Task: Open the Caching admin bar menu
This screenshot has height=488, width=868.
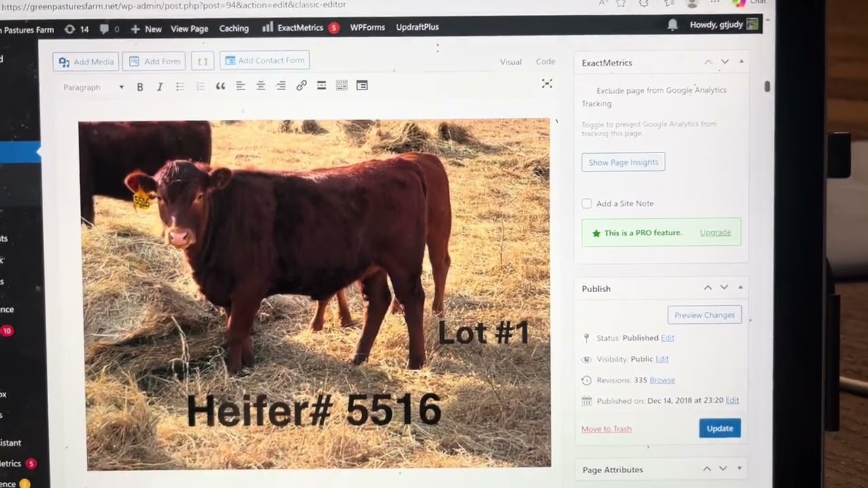Action: click(234, 28)
